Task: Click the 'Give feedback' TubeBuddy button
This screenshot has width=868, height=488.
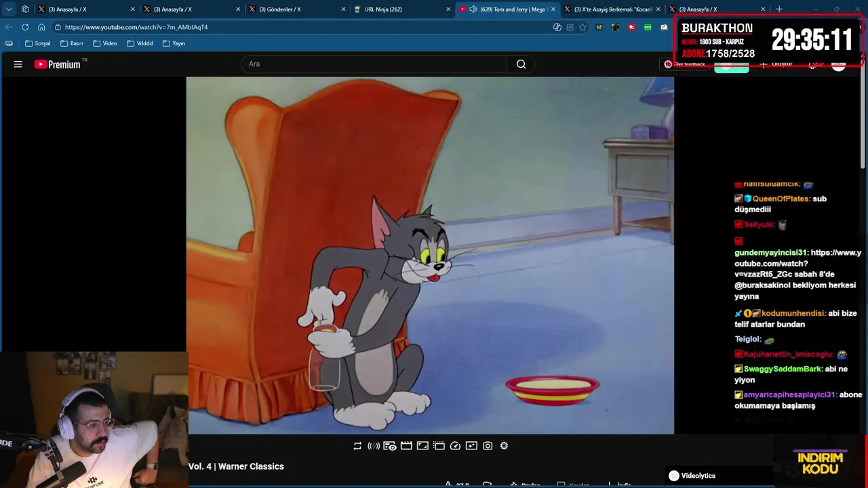Action: [x=684, y=64]
